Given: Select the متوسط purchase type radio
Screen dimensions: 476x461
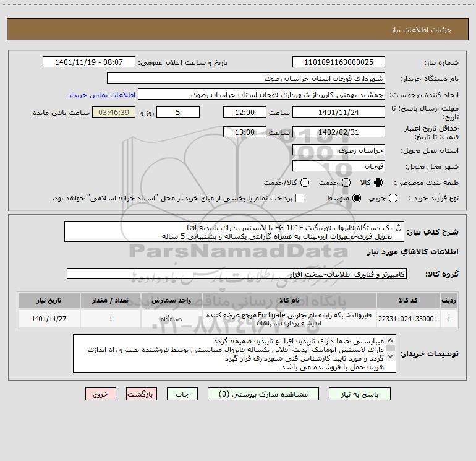Looking at the screenshot, I should pyautogui.click(x=357, y=198).
